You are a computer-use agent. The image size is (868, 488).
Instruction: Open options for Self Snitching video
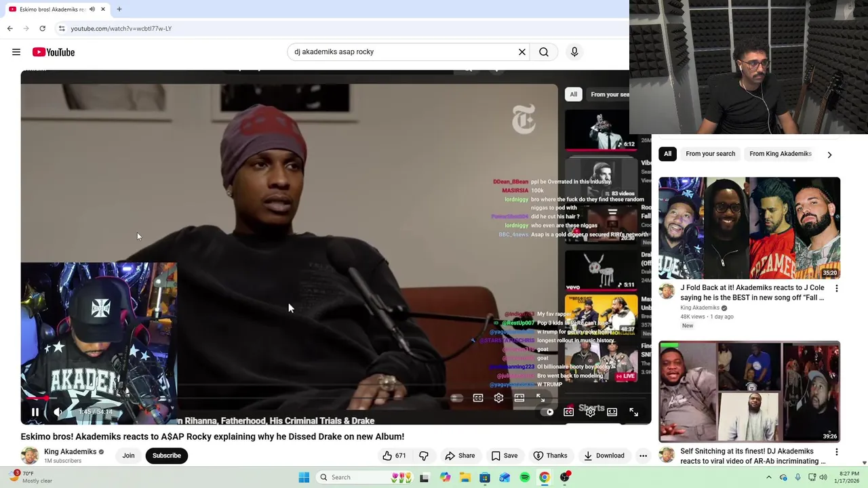836,452
